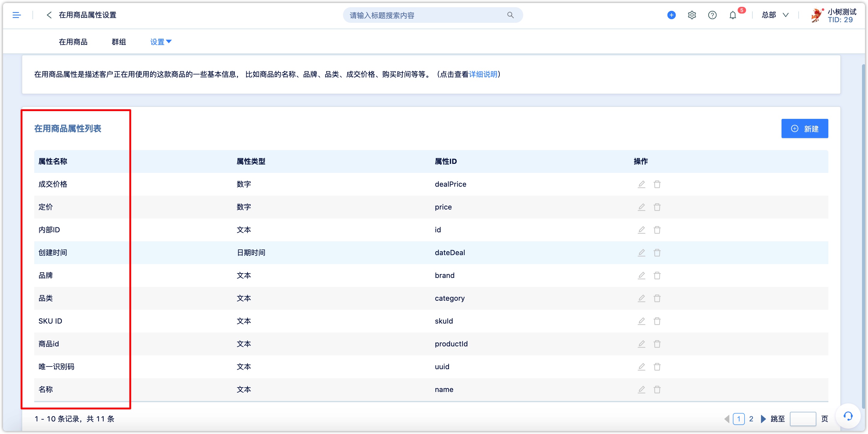Open the 总部 organization dropdown
Viewport: 868px width, 434px height.
[x=775, y=15]
